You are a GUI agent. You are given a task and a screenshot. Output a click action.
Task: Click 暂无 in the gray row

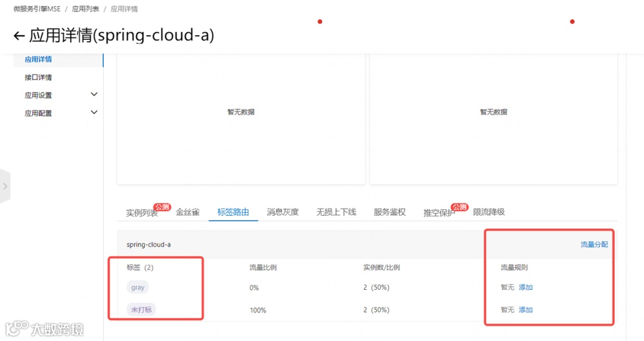(507, 287)
